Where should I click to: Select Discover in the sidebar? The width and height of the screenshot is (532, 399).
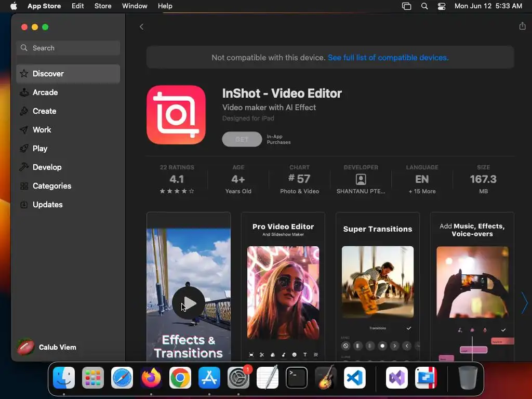point(68,74)
